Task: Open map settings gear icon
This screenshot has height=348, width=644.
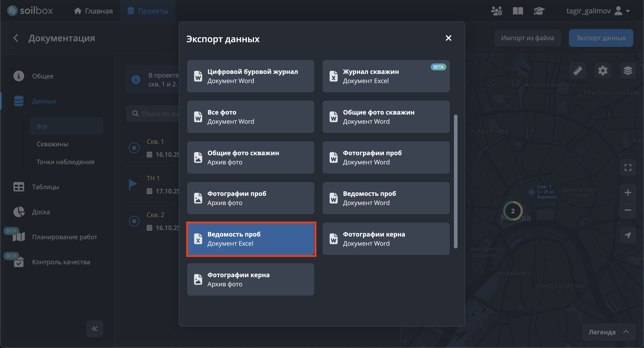Action: (602, 71)
